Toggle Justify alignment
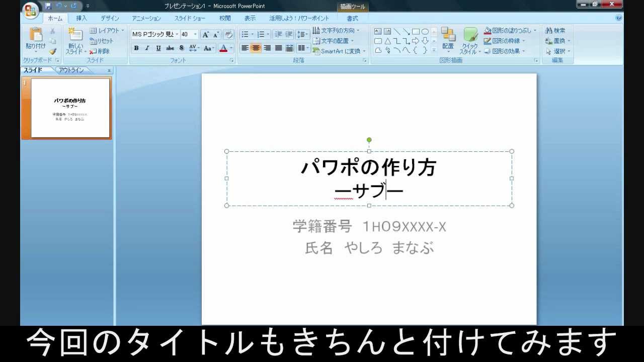The width and height of the screenshot is (644, 362). (278, 48)
